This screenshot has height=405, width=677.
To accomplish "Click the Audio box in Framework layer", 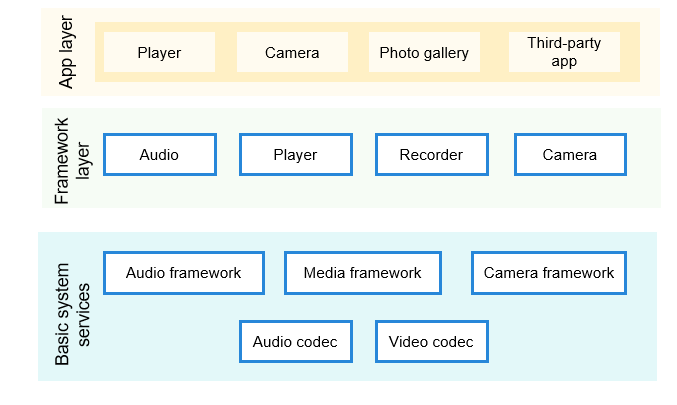I will coord(159,155).
